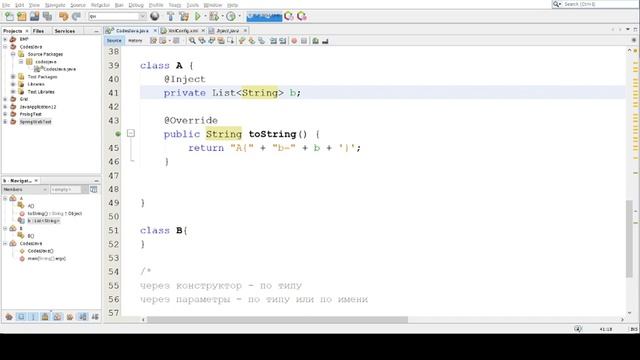
Task: Click the Navigator empty filter field
Action: pyautogui.click(x=66, y=189)
